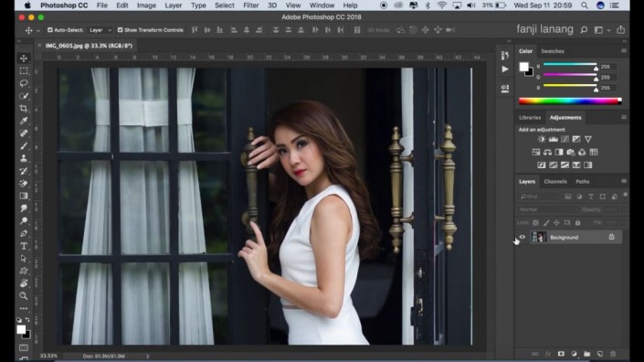Switch to the Libraries tab
Screen dimensions: 644x362
[530, 118]
